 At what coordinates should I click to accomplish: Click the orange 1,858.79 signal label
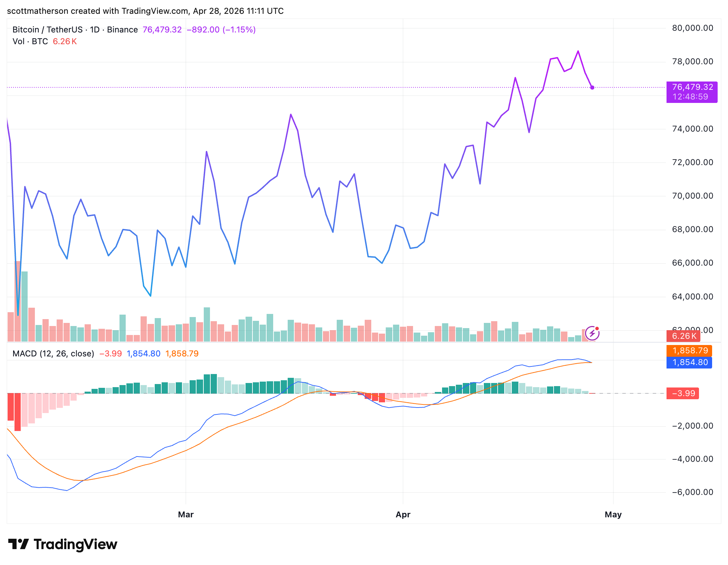[689, 351]
